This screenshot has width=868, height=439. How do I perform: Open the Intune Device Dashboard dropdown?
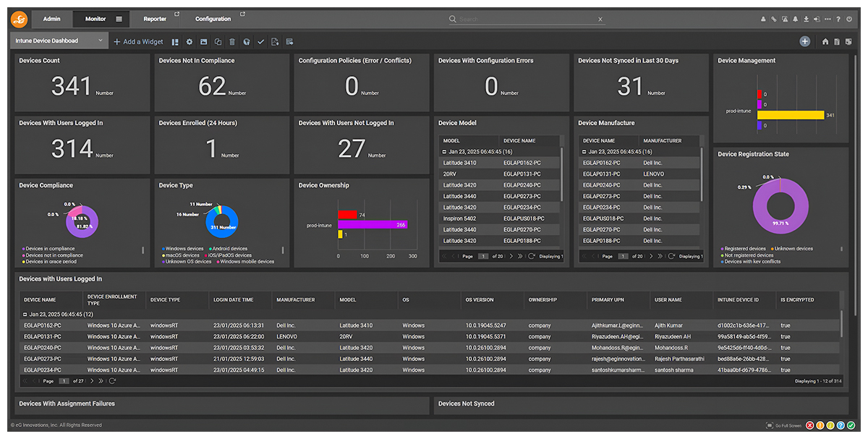click(x=59, y=41)
